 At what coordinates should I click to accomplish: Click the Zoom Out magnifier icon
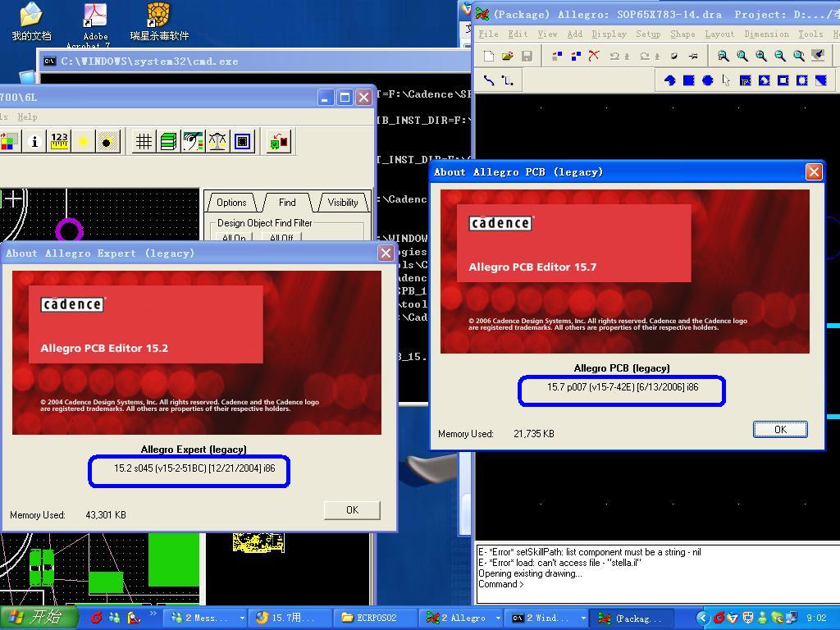click(780, 56)
